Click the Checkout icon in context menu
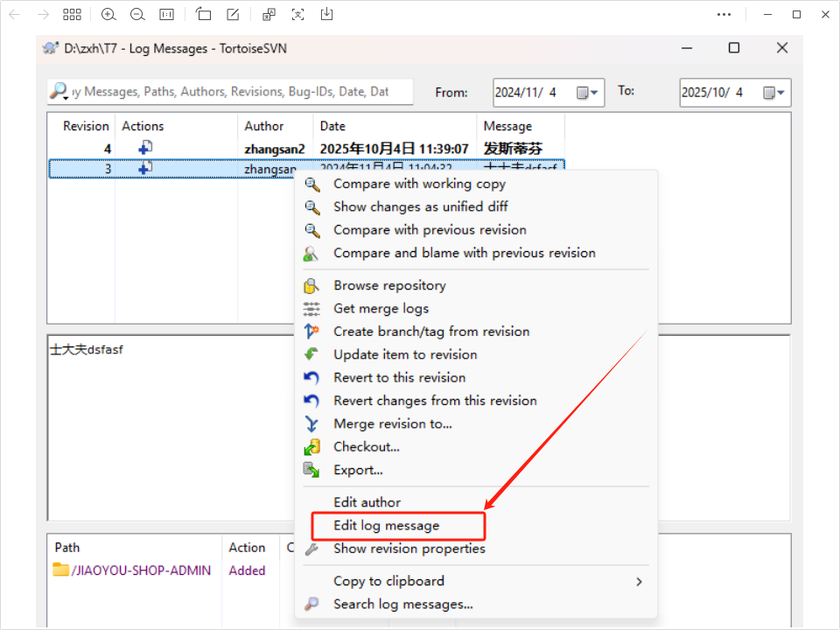This screenshot has width=840, height=630. [x=311, y=447]
